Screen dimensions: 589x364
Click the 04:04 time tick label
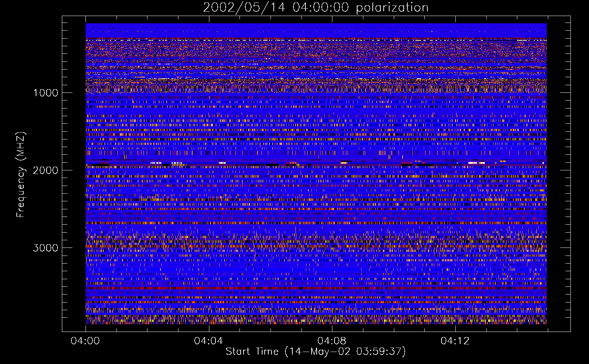(x=208, y=341)
